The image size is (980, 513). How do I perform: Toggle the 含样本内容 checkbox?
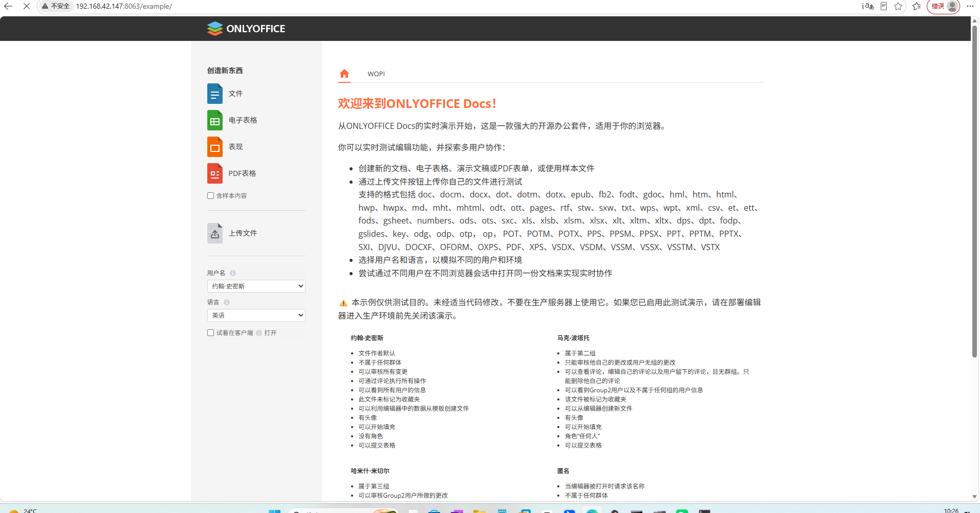pos(210,195)
